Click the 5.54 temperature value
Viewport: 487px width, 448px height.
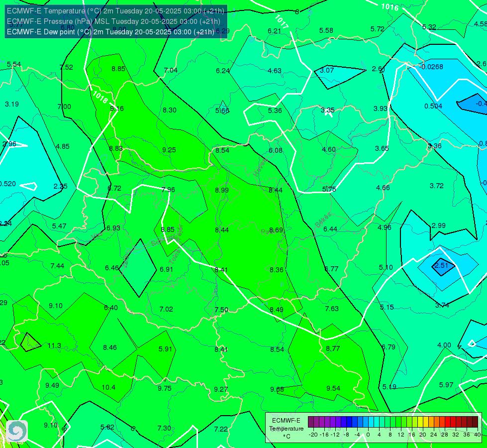pyautogui.click(x=14, y=65)
